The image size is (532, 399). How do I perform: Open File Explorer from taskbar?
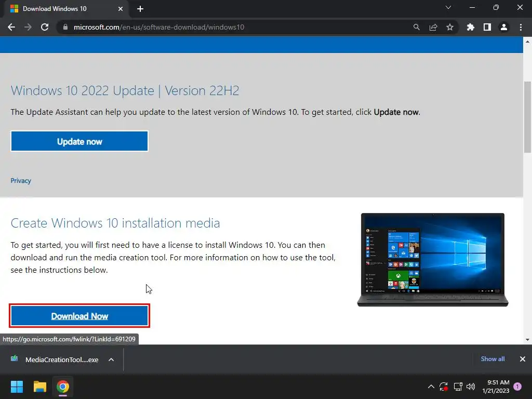pyautogui.click(x=39, y=387)
